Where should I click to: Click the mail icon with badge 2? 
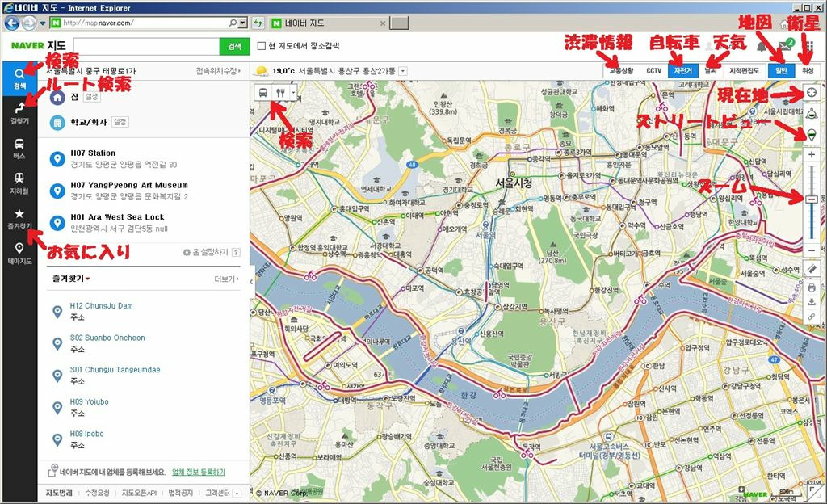(x=786, y=45)
